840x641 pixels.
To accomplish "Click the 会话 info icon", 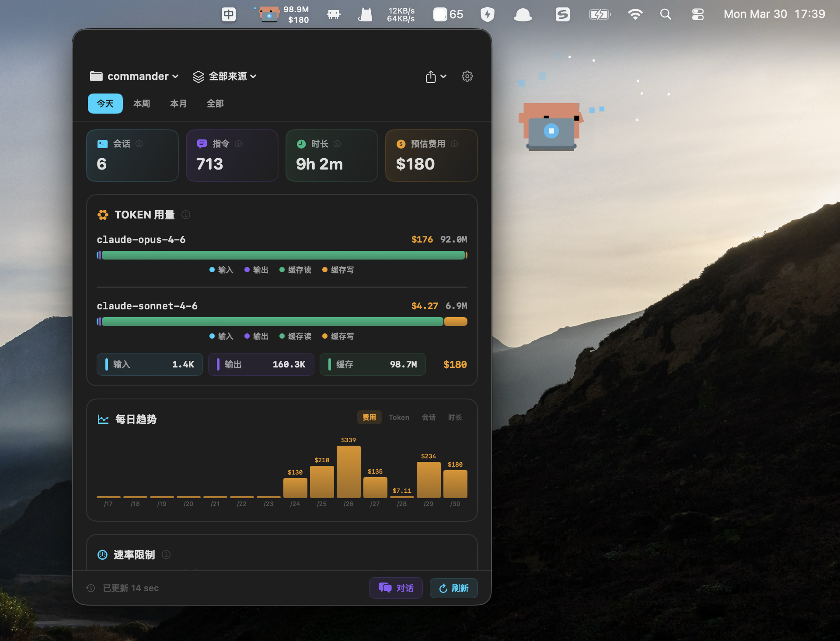I will pos(139,144).
